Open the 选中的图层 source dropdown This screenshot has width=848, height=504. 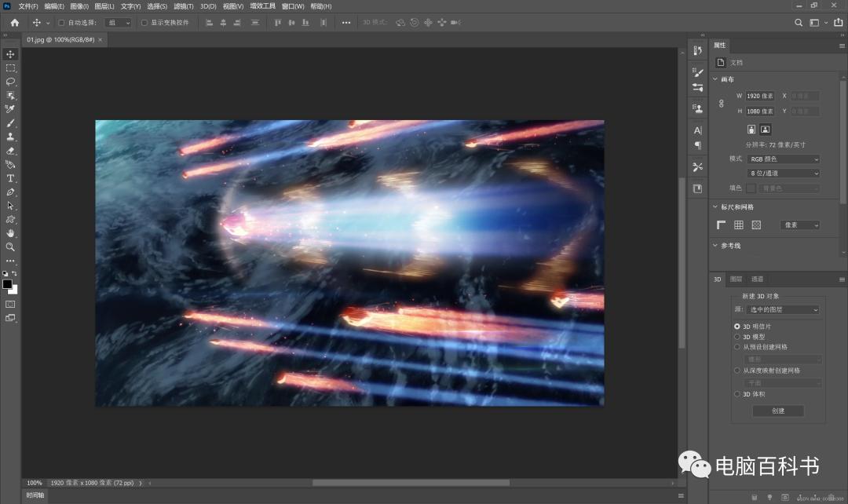pyautogui.click(x=781, y=310)
